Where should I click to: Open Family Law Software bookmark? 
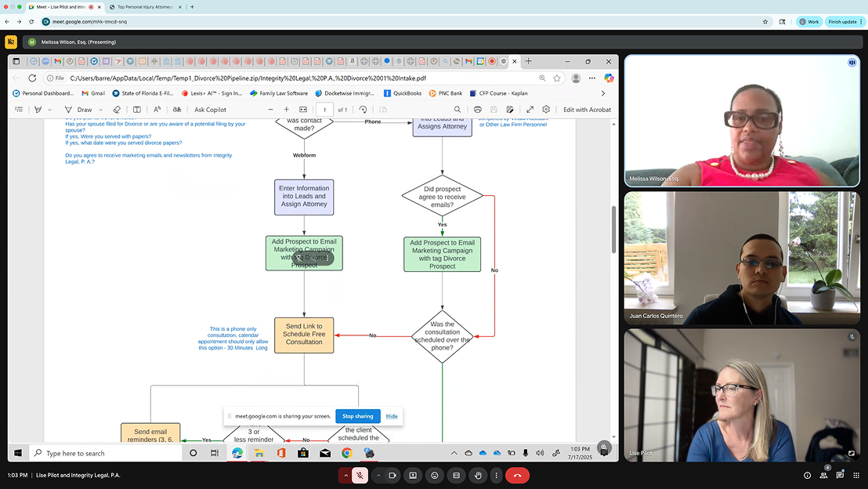pyautogui.click(x=278, y=93)
